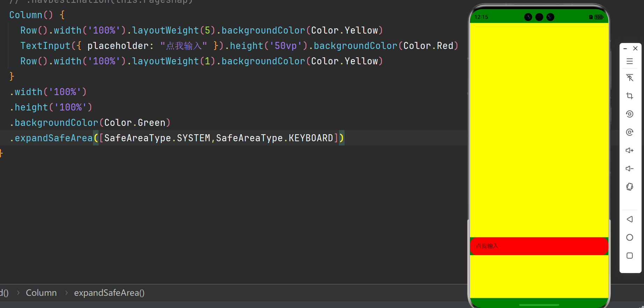Screen dimensions: 644x308
Task: Select the screenshot crop icon
Action: point(630,96)
